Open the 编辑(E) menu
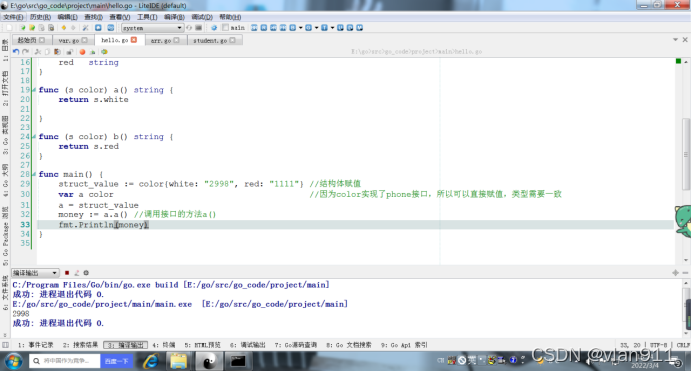The height and width of the screenshot is (372, 691). coord(67,17)
